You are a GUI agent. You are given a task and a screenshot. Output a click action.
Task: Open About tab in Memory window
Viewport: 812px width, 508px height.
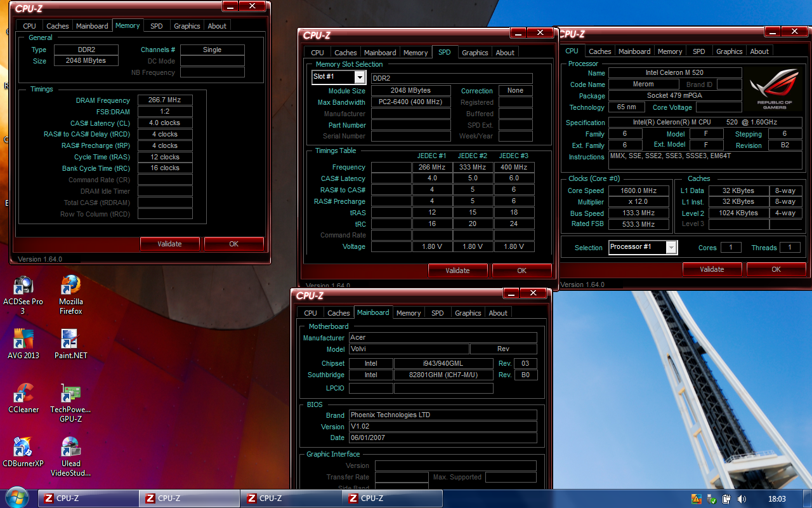tap(217, 26)
